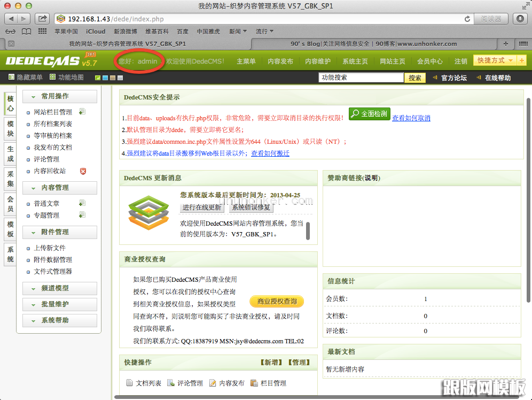Open 评论管理 quick action at bottom
The width and height of the screenshot is (532, 400).
(x=185, y=383)
